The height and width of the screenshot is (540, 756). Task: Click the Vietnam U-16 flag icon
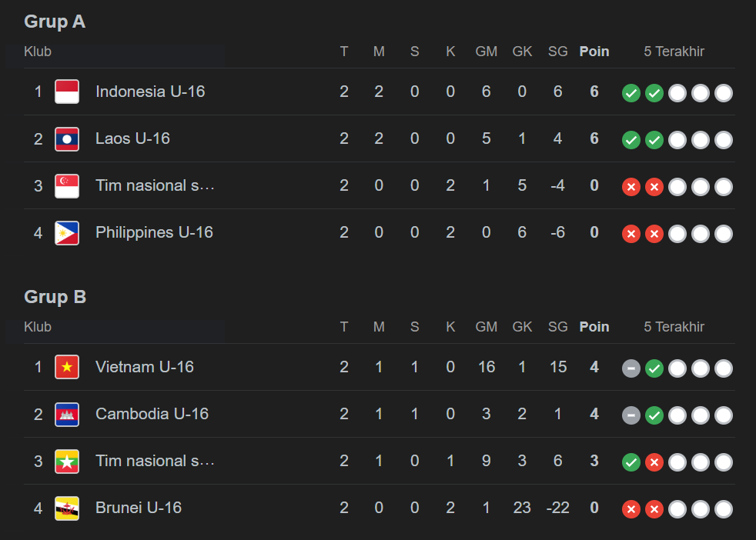coord(67,367)
